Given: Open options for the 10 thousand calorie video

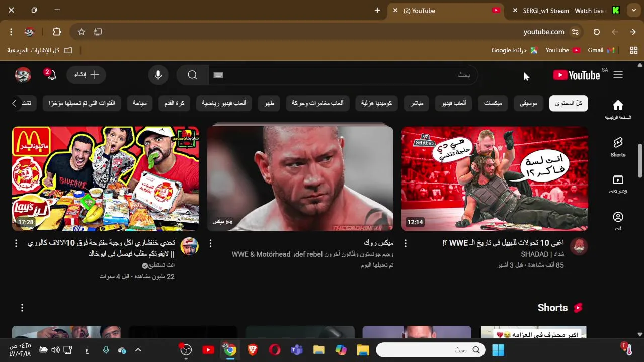Looking at the screenshot, I should tap(16, 243).
